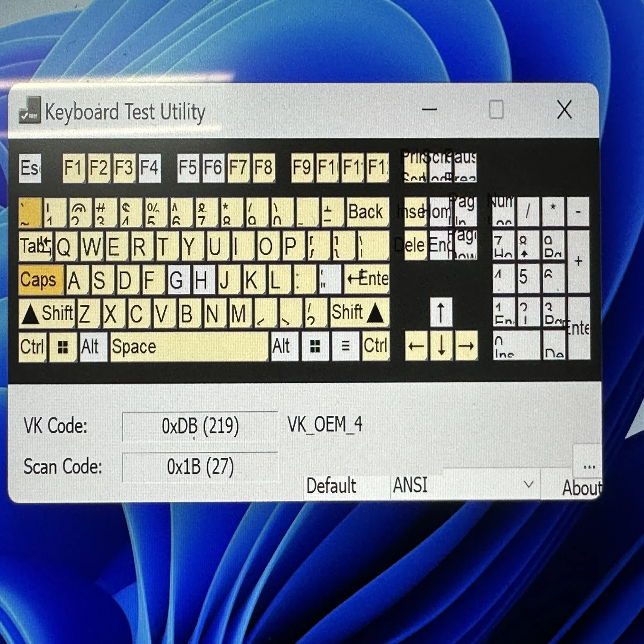Image resolution: width=644 pixels, height=644 pixels.
Task: Click the right Shift key with up triangle
Action: coord(360,312)
